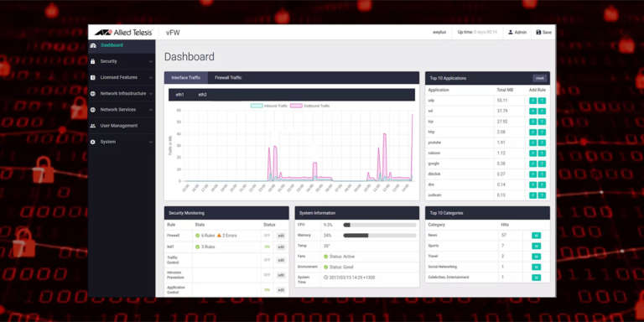The width and height of the screenshot is (644, 322).
Task: Click edit button for Firewall rule
Action: pyautogui.click(x=281, y=236)
